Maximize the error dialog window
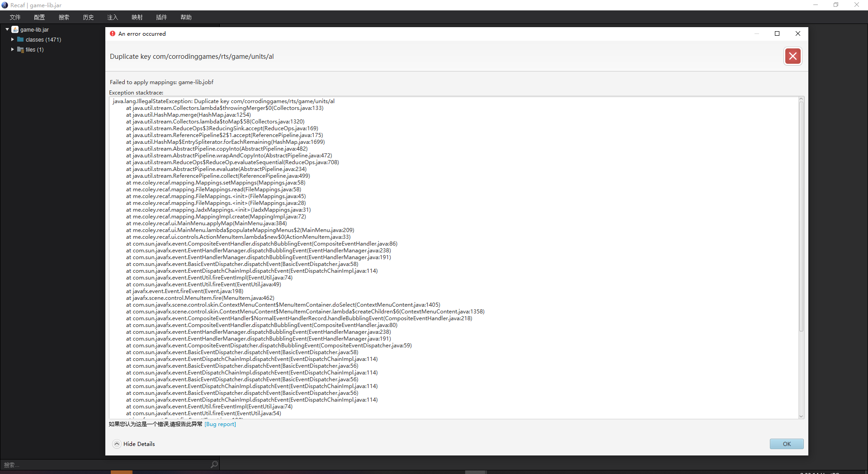Image resolution: width=868 pixels, height=474 pixels. pos(777,33)
